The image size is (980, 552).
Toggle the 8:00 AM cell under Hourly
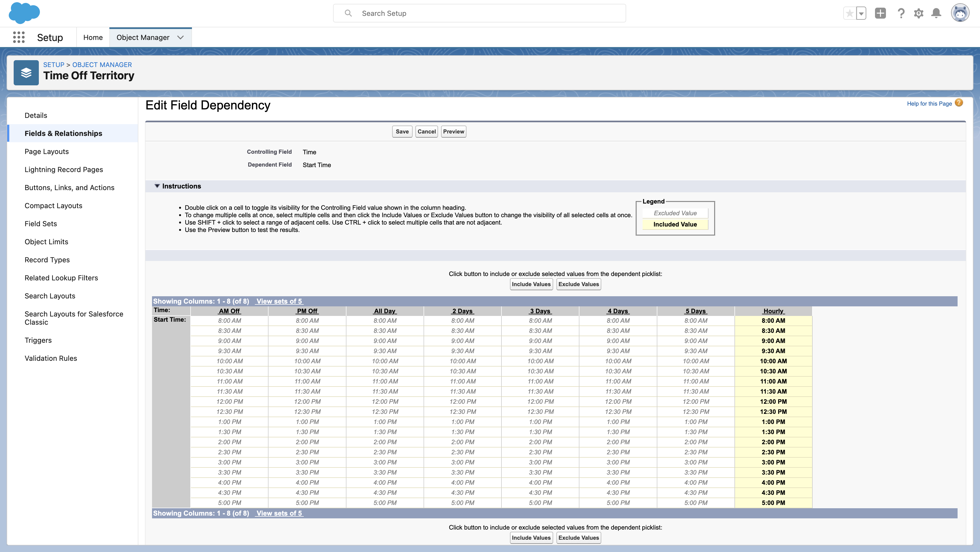(x=773, y=321)
